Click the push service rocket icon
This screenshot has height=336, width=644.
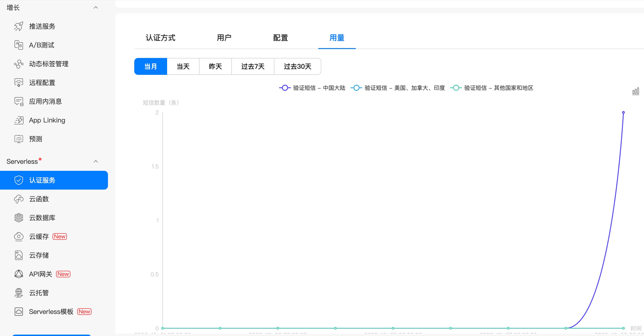pos(19,26)
